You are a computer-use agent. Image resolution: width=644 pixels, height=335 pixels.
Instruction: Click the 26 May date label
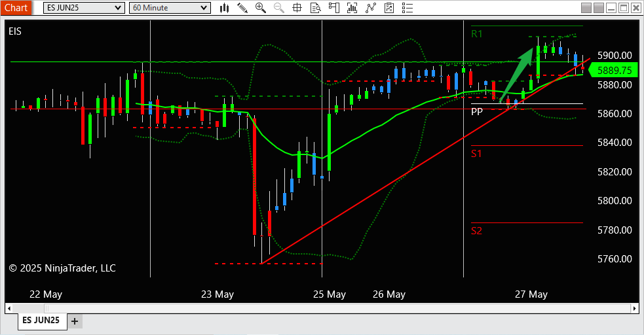coord(389,294)
